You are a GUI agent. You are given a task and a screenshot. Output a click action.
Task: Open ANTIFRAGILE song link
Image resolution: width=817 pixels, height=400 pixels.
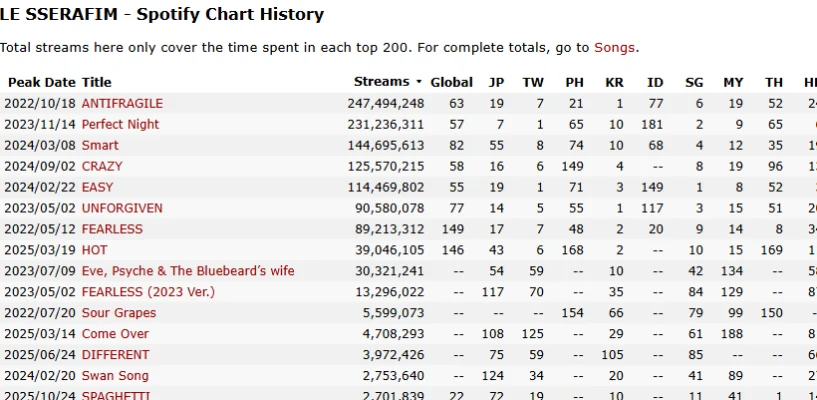click(122, 103)
